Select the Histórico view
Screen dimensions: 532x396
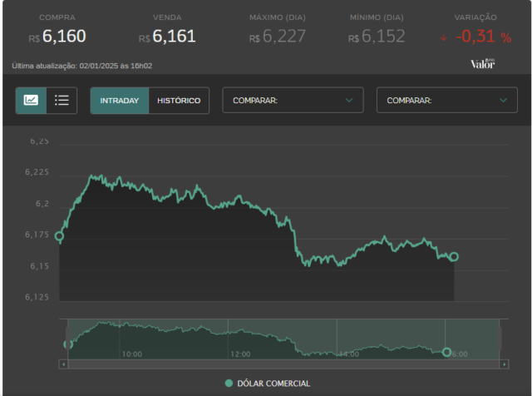[x=179, y=101]
